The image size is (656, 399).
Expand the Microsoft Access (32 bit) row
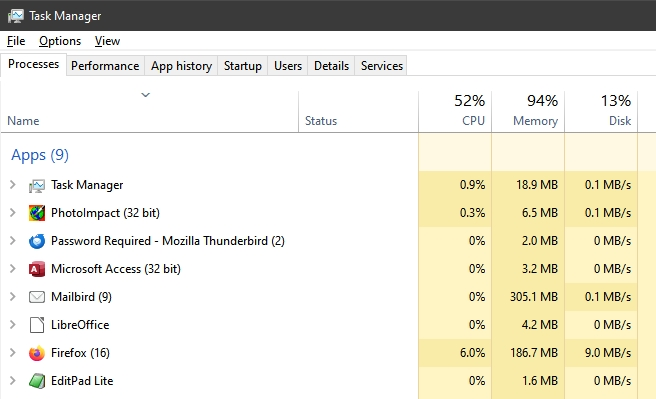click(x=13, y=269)
